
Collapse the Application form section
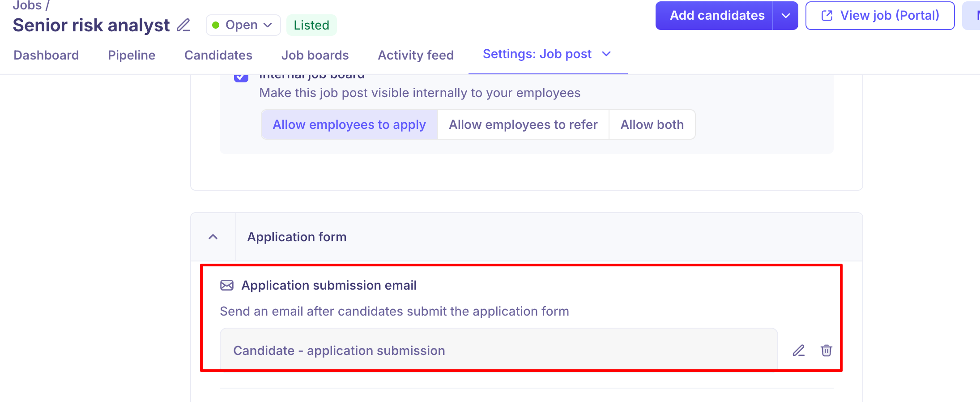pos(213,237)
